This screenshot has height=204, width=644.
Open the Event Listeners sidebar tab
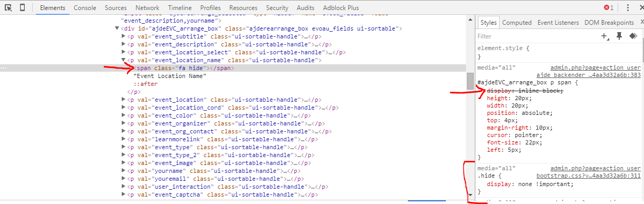(558, 23)
